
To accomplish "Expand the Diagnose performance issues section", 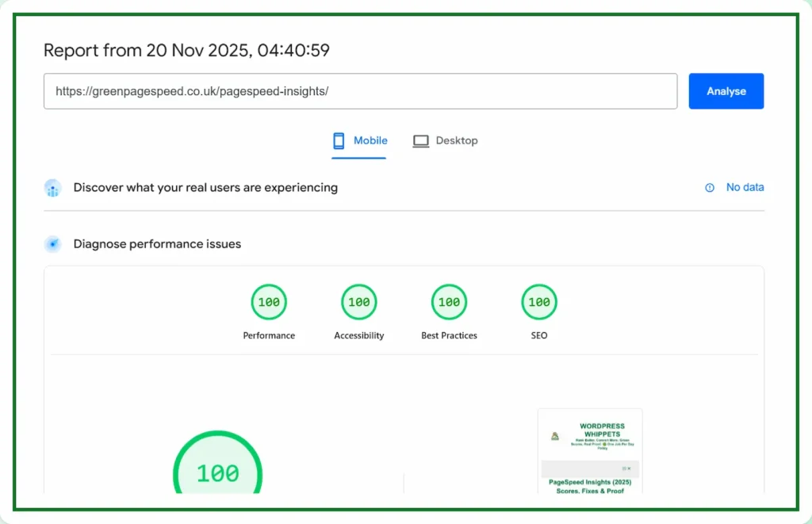I will 156,244.
